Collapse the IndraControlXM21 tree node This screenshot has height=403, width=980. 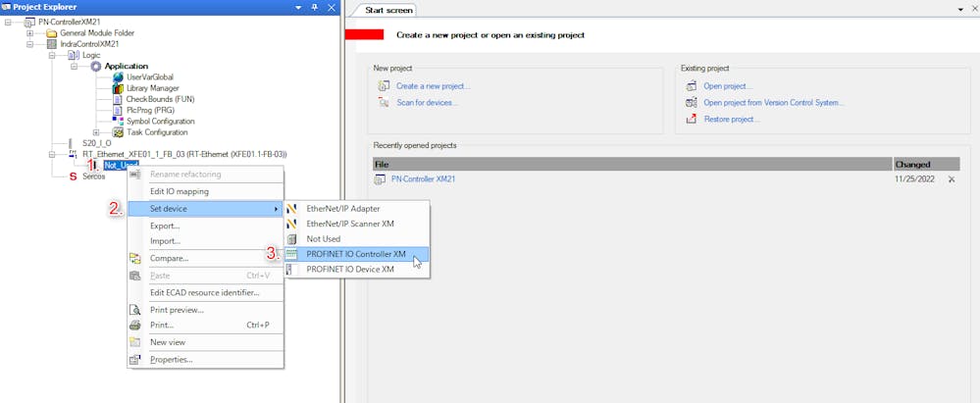(x=29, y=44)
